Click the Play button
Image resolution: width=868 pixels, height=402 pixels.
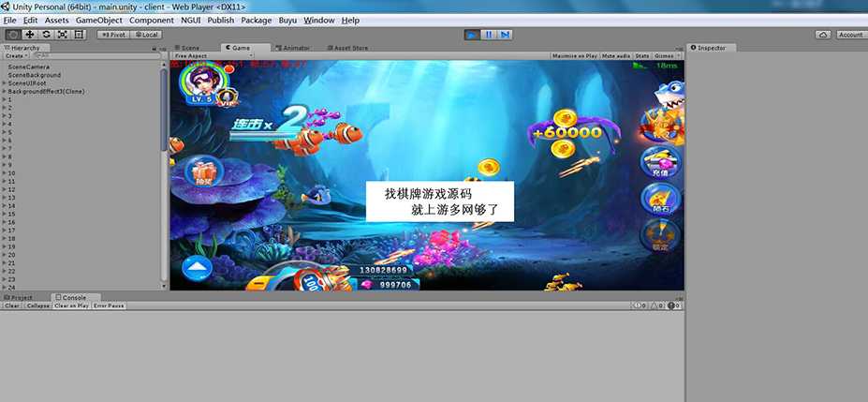[x=472, y=35]
